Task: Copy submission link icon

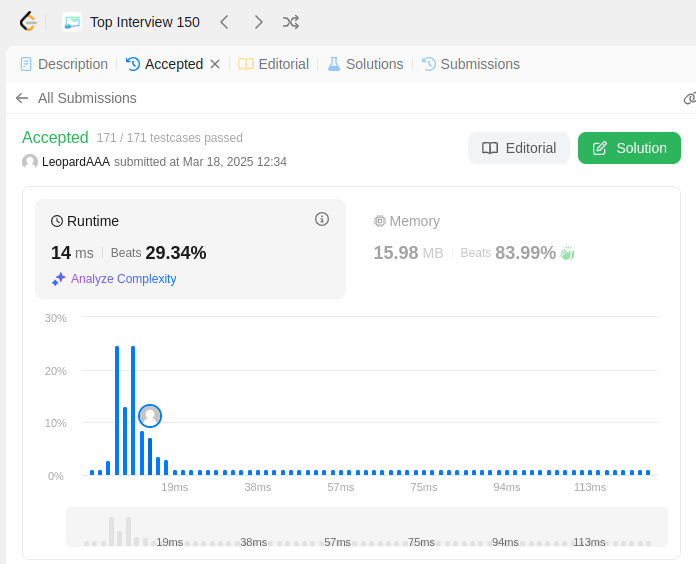Action: 689,98
